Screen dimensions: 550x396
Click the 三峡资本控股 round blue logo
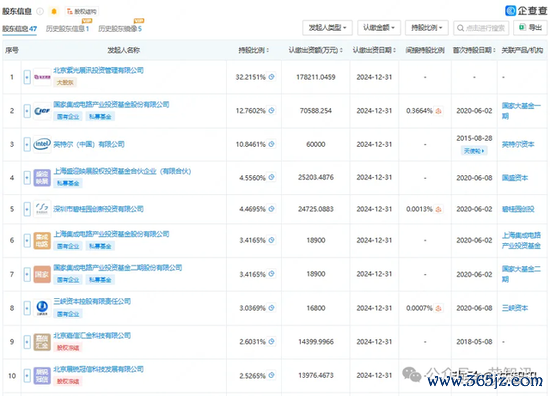coord(42,308)
